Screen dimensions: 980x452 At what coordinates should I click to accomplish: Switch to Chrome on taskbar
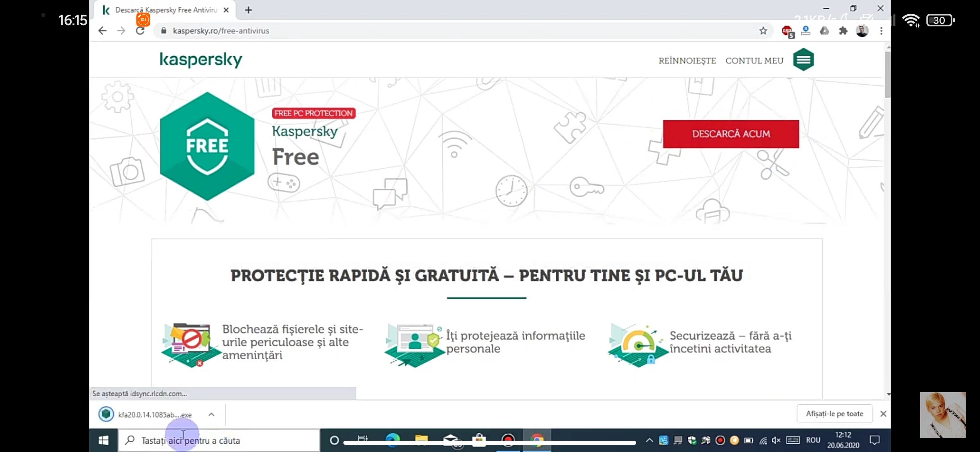[x=537, y=440]
